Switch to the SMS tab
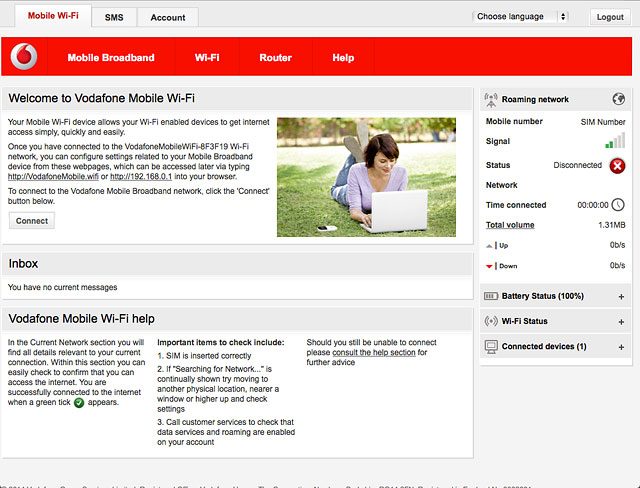This screenshot has height=488, width=640. (x=114, y=18)
